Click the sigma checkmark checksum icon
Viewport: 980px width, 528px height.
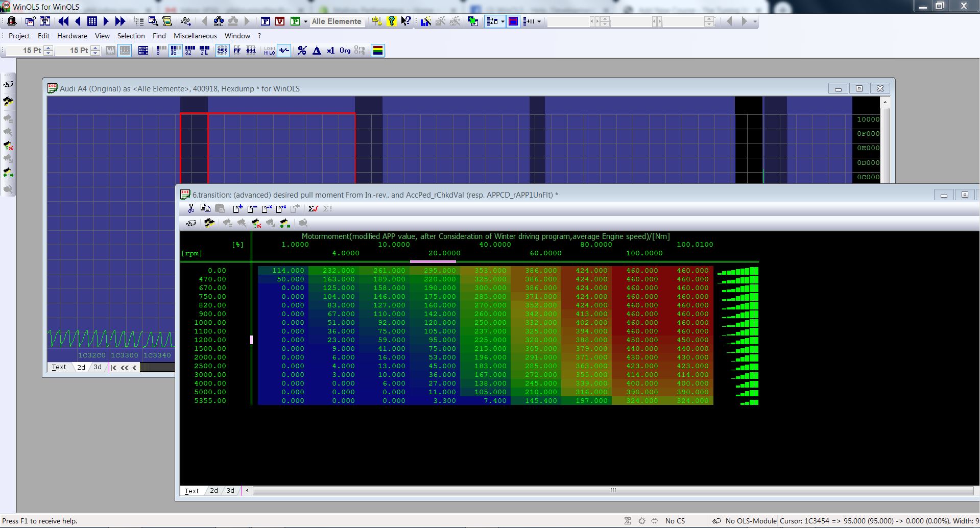click(313, 208)
